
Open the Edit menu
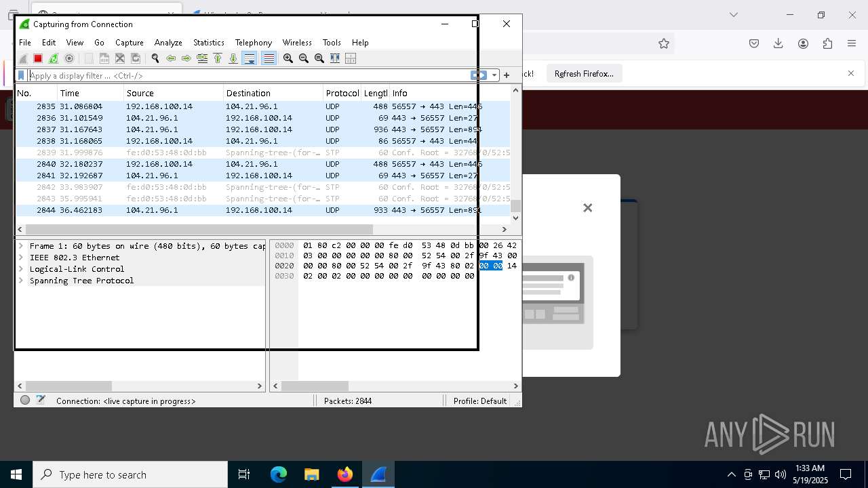coord(49,42)
